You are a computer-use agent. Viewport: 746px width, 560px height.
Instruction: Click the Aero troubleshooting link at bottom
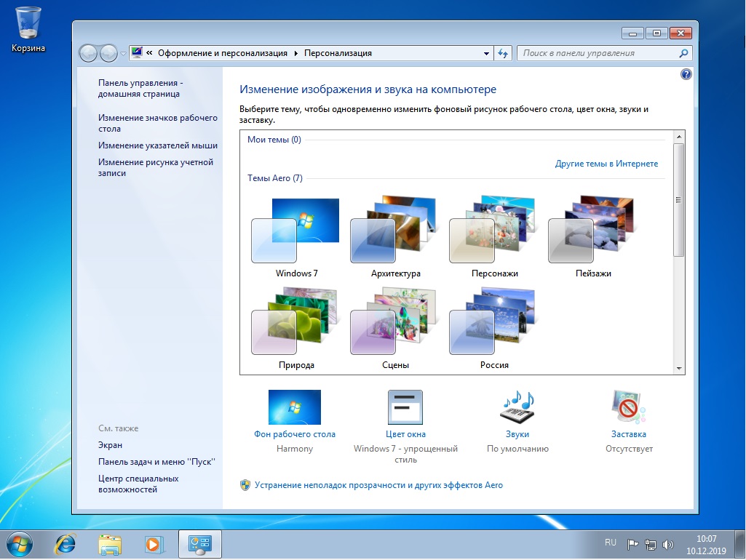tap(378, 485)
